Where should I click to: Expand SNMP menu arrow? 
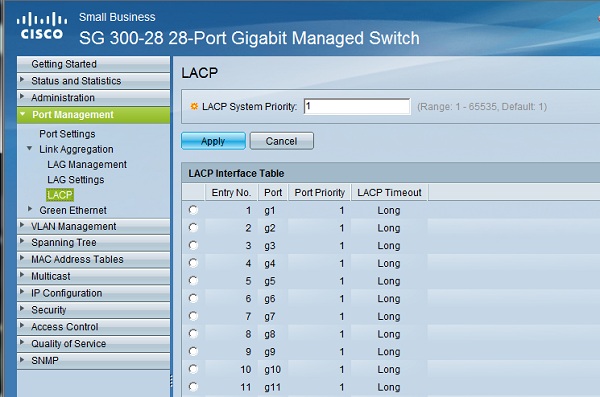point(22,359)
